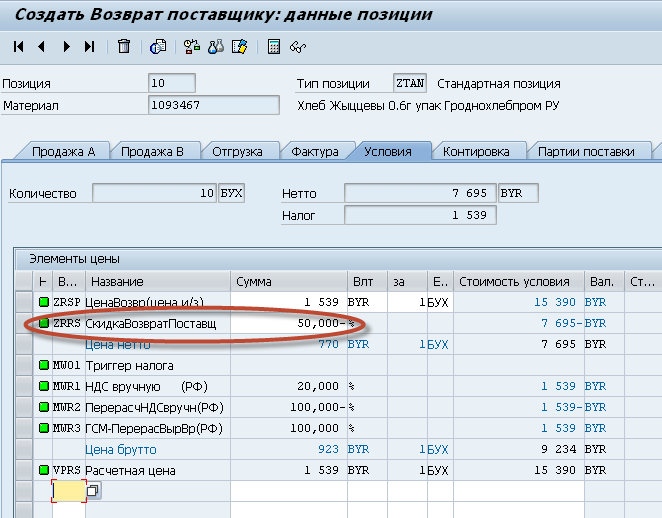Select row selector of Цена брутто row
Screen dimensions: 662x518
coord(24,449)
